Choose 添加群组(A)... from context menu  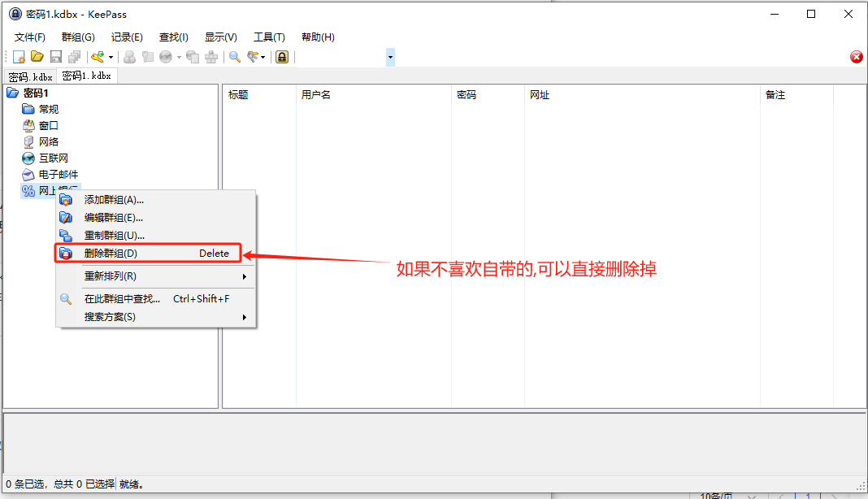[x=155, y=200]
